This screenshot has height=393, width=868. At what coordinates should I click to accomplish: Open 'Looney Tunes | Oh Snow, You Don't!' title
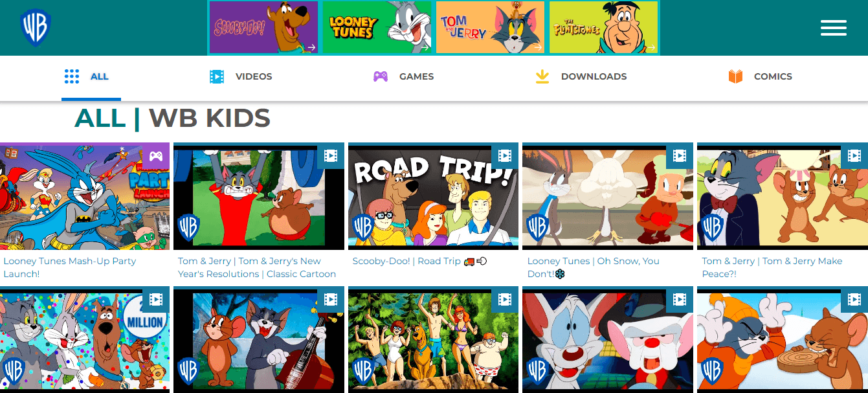click(x=594, y=267)
